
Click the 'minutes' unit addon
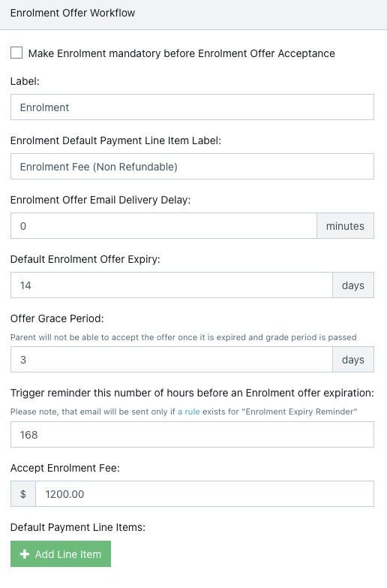click(x=346, y=226)
